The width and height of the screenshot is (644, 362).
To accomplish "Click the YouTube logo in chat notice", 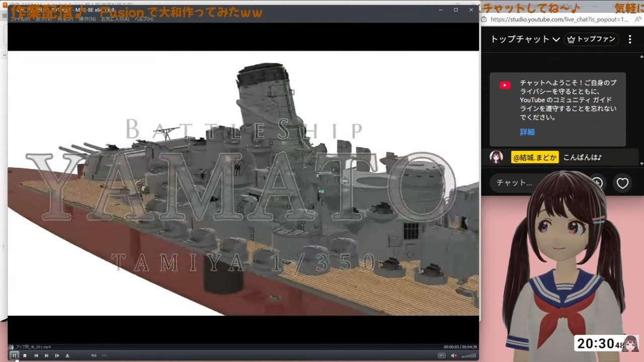I will click(505, 85).
